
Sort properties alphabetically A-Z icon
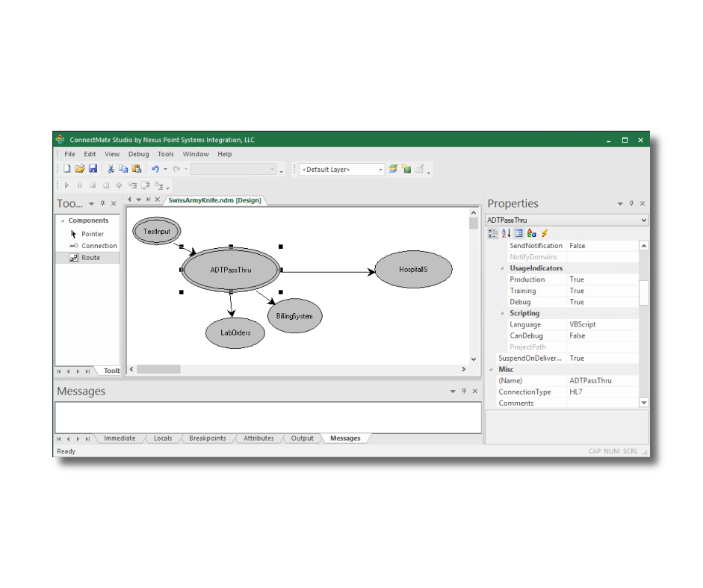506,233
